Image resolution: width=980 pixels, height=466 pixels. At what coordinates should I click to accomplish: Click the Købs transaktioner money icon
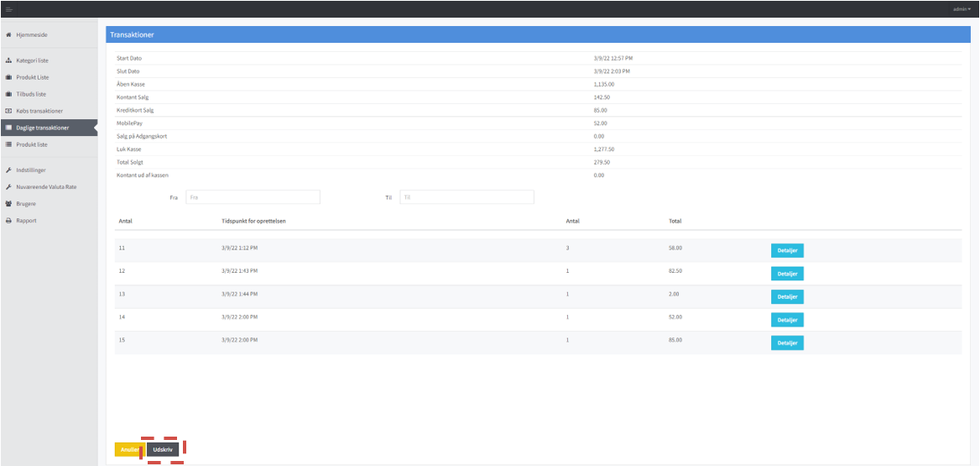[x=8, y=111]
